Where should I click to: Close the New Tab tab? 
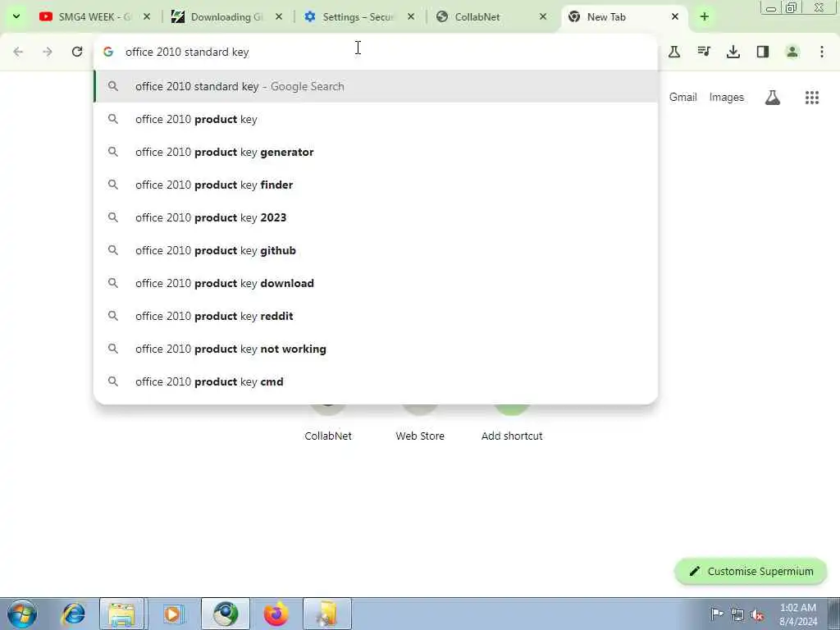[675, 16]
